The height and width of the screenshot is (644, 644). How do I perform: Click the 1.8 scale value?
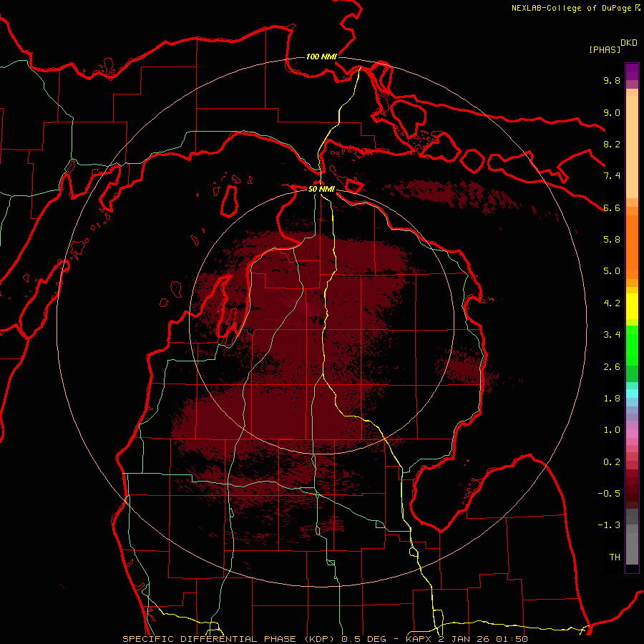[x=612, y=399]
